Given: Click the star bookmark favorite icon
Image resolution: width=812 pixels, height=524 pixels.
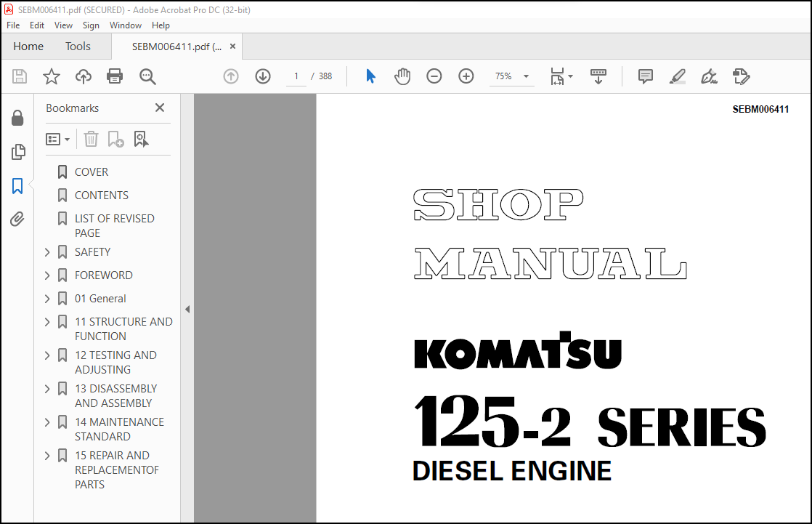Looking at the screenshot, I should (x=52, y=77).
